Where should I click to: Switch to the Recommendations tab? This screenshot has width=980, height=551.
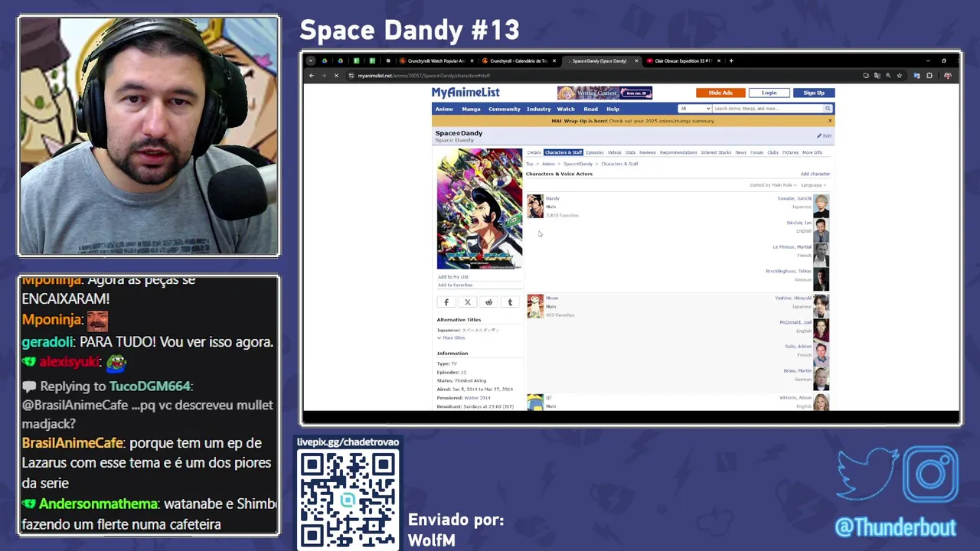678,152
